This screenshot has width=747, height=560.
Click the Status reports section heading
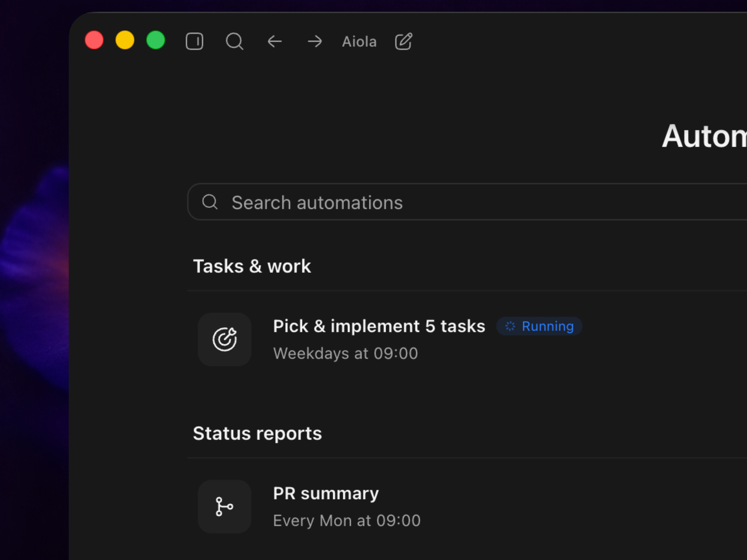[x=257, y=433]
